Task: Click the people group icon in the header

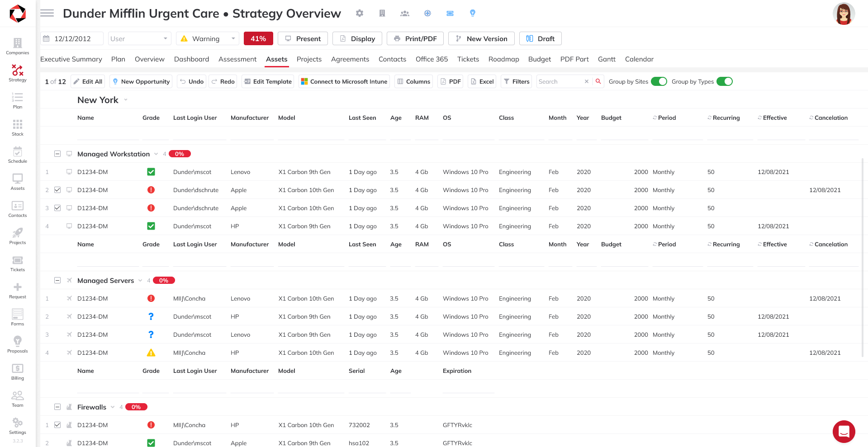Action: coord(405,14)
